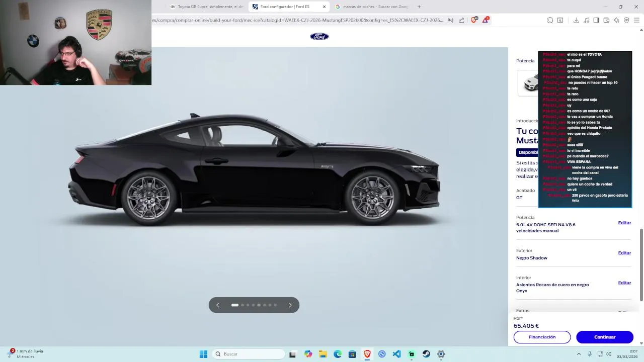Open the Brave Shields lion icon

tap(474, 20)
